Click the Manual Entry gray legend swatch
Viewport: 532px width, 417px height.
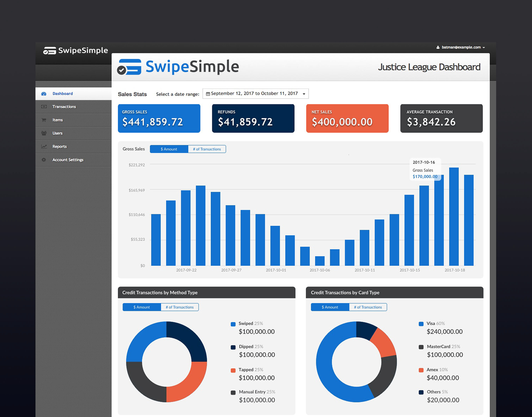(x=233, y=393)
